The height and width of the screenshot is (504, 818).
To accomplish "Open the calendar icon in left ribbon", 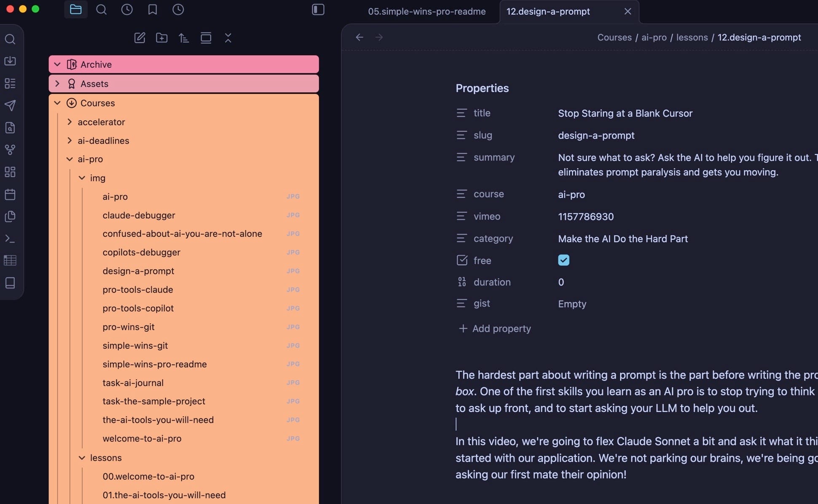I will tap(10, 194).
